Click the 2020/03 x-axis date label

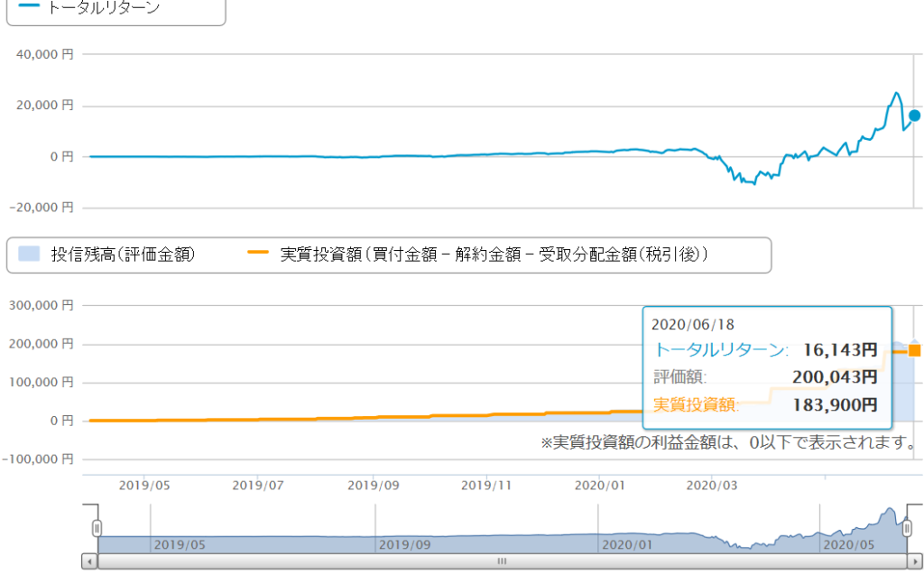coord(712,486)
